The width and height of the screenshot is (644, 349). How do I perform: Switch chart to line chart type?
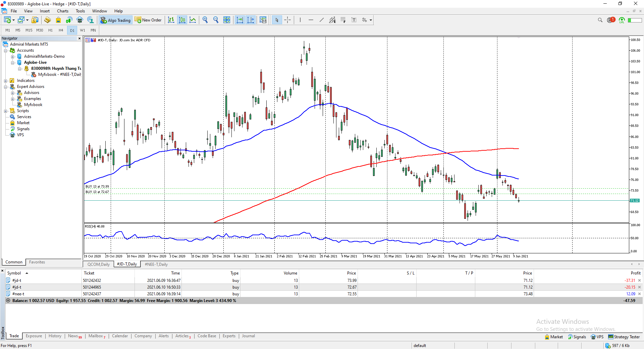(x=193, y=20)
